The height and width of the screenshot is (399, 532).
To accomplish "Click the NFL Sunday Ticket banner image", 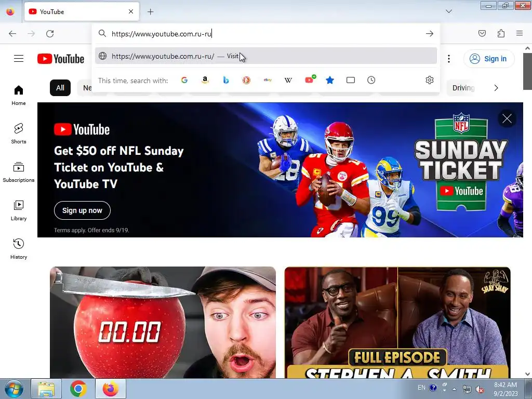I will [280, 170].
